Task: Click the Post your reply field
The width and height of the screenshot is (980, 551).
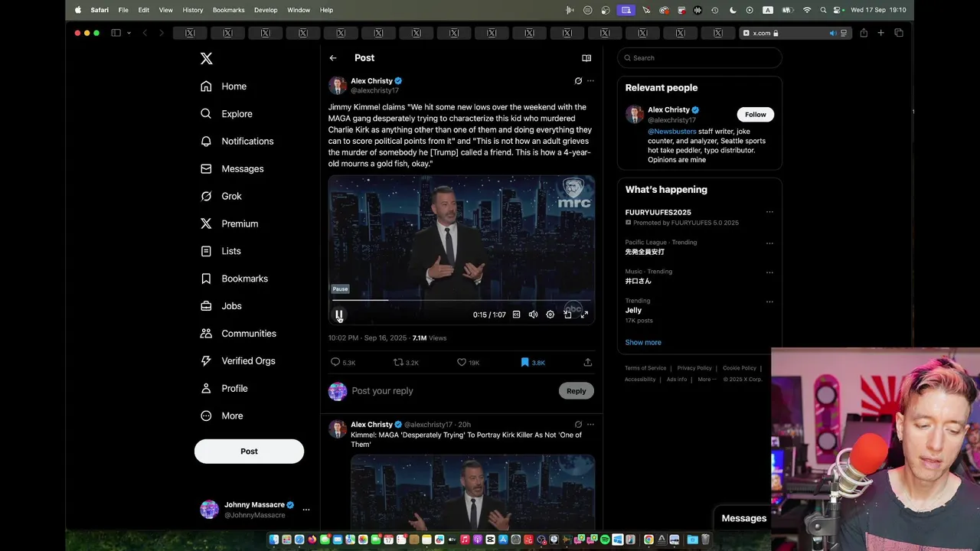Action: [452, 391]
